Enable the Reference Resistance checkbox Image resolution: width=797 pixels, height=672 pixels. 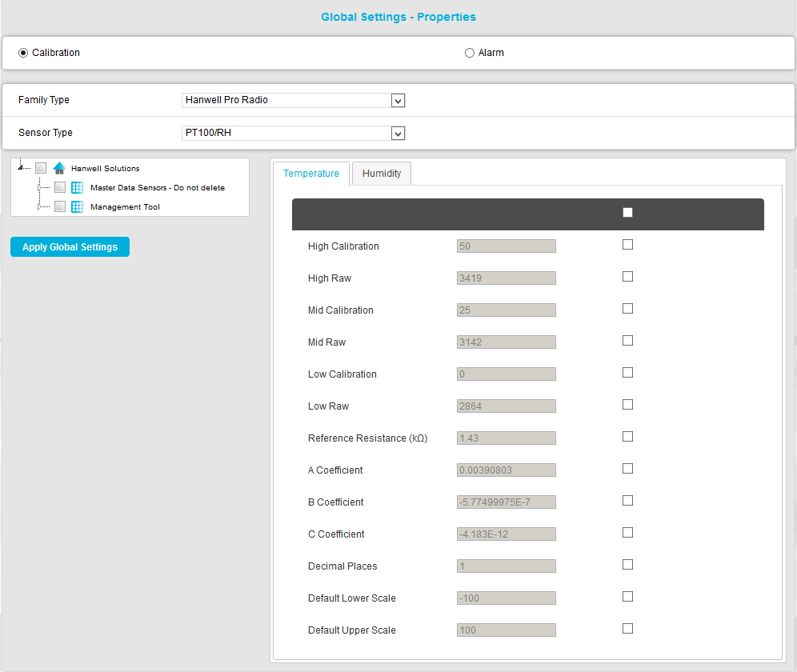627,437
